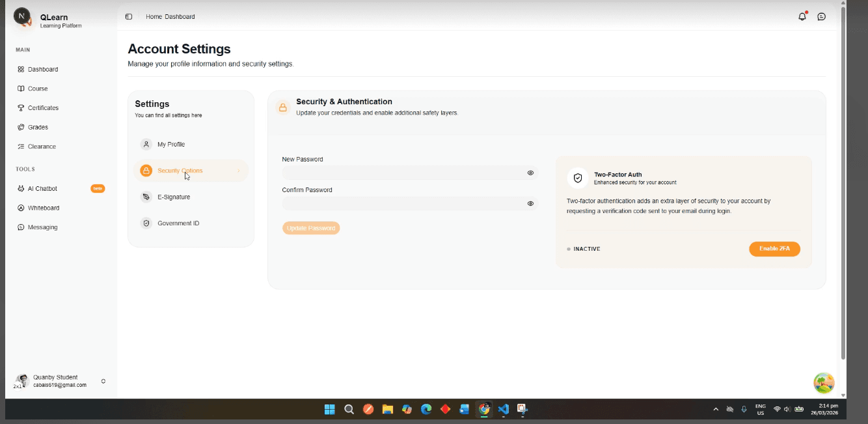Toggle the sidebar panel icon

click(129, 16)
